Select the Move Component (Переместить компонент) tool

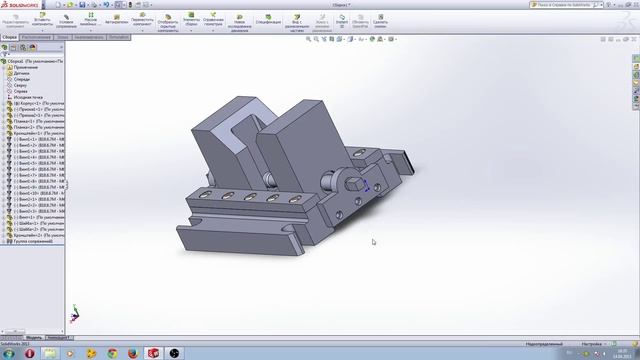pyautogui.click(x=142, y=20)
